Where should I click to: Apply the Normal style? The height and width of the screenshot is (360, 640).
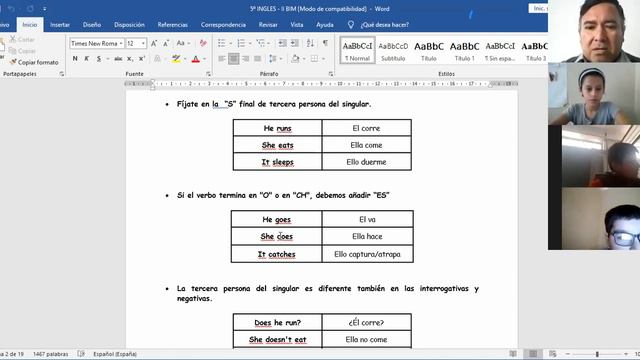pyautogui.click(x=357, y=51)
